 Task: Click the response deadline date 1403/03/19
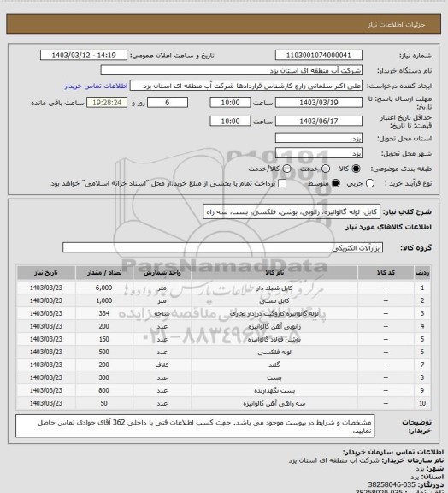click(319, 103)
